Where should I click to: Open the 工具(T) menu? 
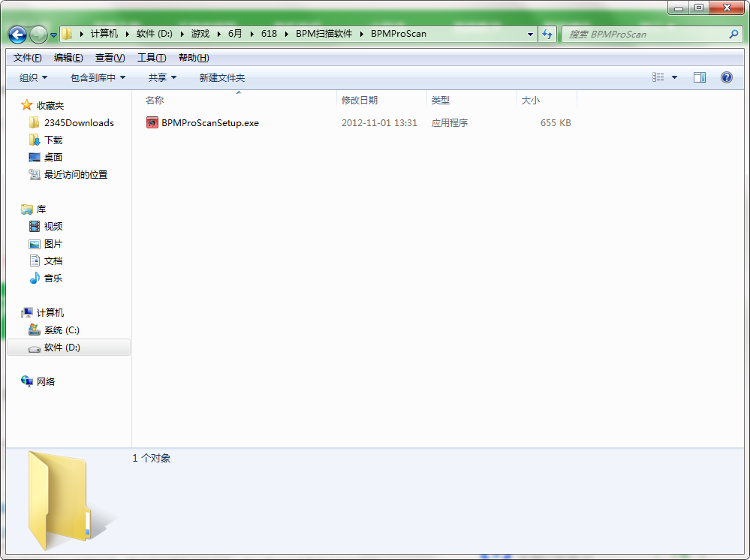tap(152, 58)
